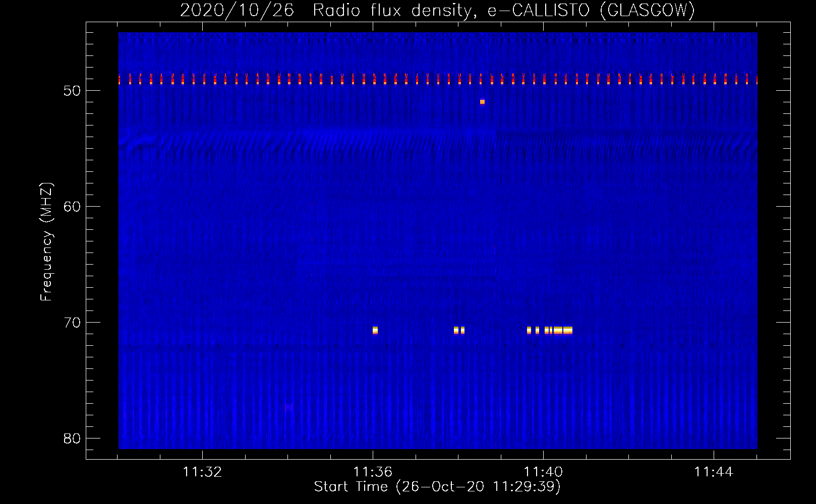Click the plot title "2020/10/26 Radio flux density, e-CALLISTO (GLASGOW)"
The image size is (816, 504).
pos(437,10)
